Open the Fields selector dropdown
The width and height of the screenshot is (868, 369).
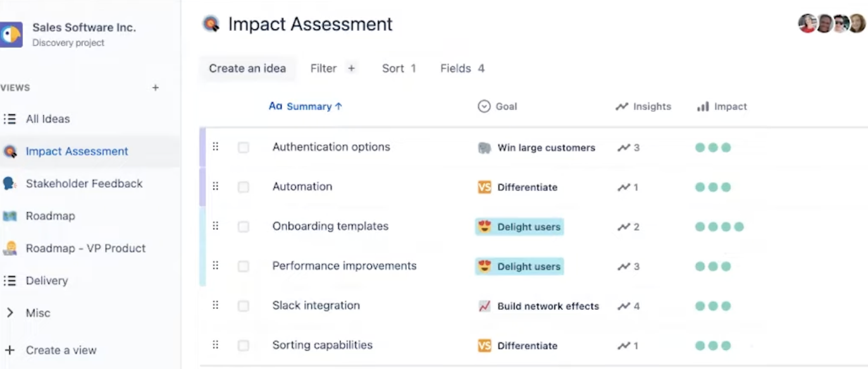coord(462,68)
